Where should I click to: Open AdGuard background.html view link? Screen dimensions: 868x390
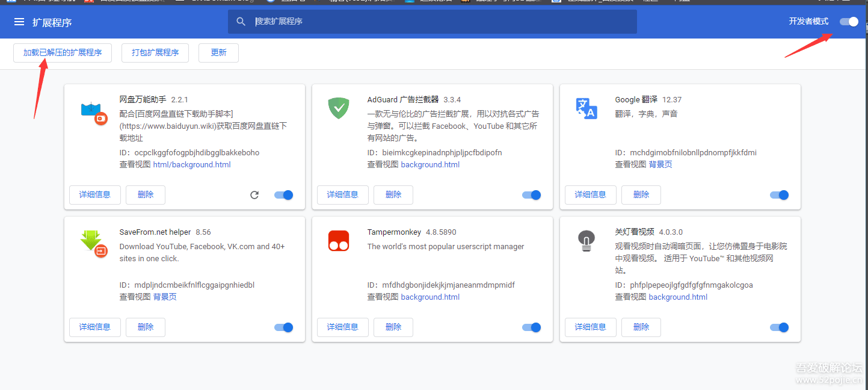coord(430,165)
